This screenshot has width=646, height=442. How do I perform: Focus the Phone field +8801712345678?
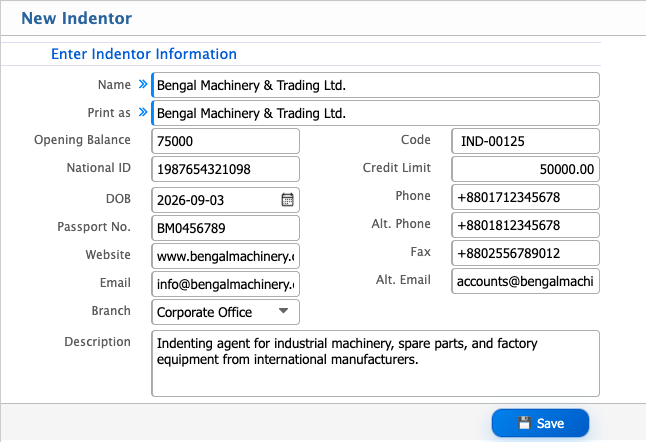tap(525, 197)
